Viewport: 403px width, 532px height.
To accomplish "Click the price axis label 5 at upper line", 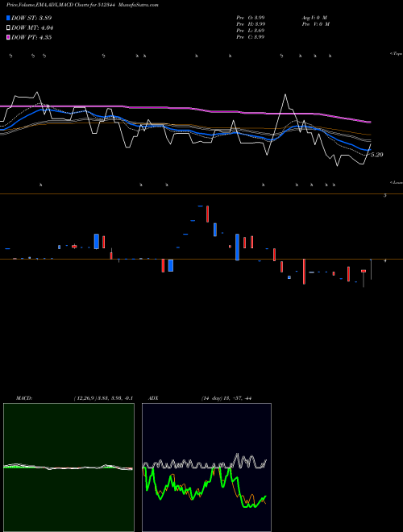I will point(385,196).
